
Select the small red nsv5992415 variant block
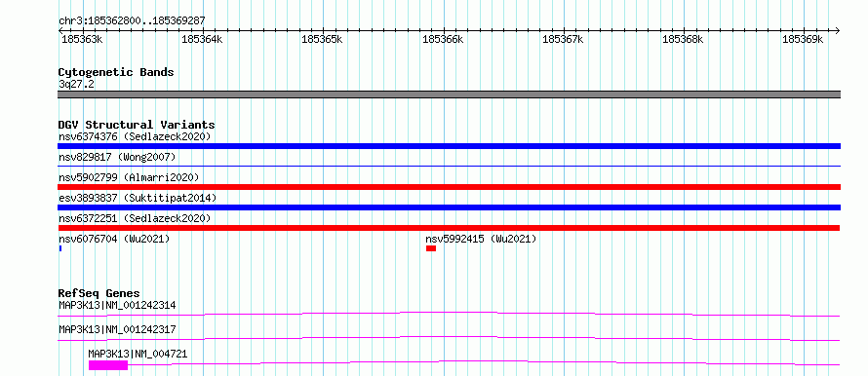click(431, 248)
